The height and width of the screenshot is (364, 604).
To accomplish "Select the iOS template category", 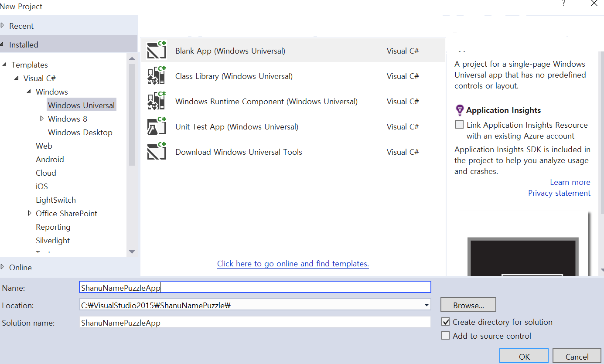I will 42,186.
